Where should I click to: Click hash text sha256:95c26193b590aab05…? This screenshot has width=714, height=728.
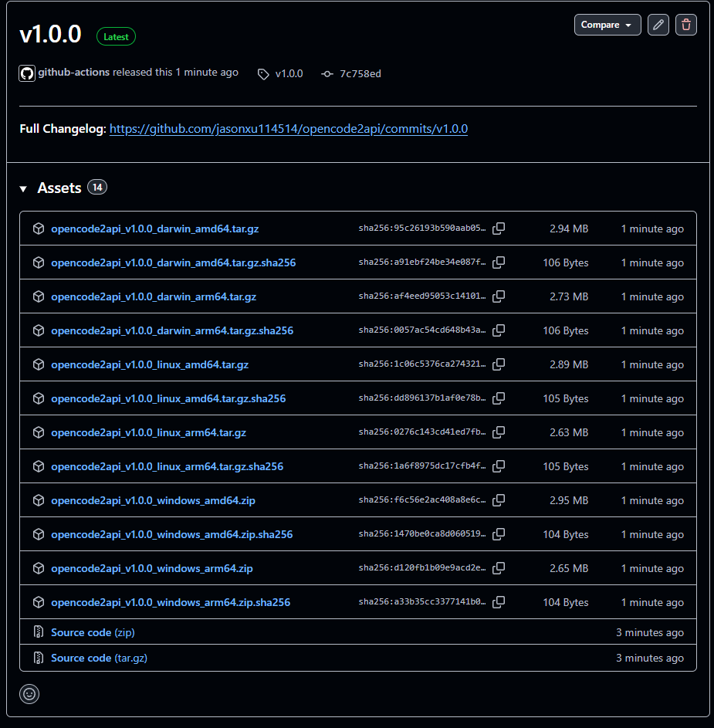point(422,228)
